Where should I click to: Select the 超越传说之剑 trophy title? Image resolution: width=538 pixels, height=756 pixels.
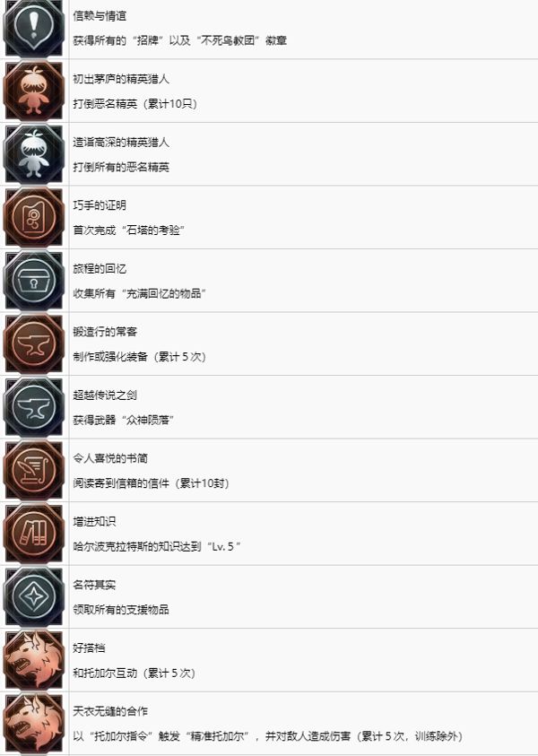click(x=105, y=395)
